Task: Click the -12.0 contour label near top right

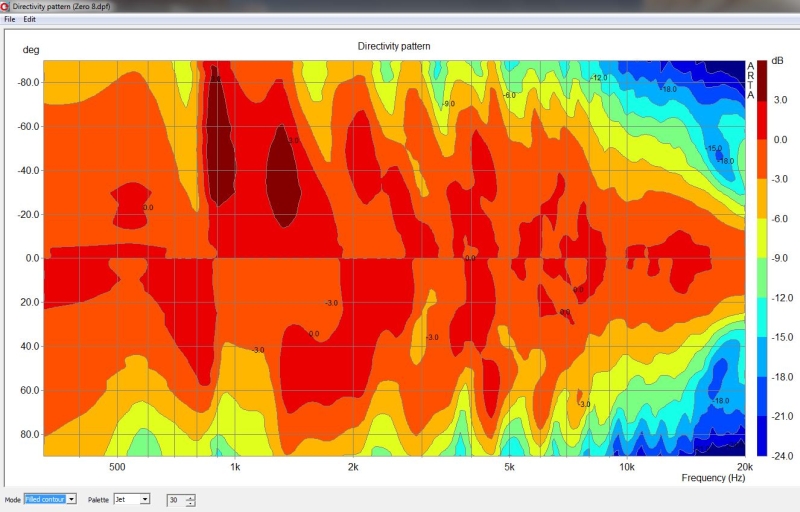Action: [600, 78]
